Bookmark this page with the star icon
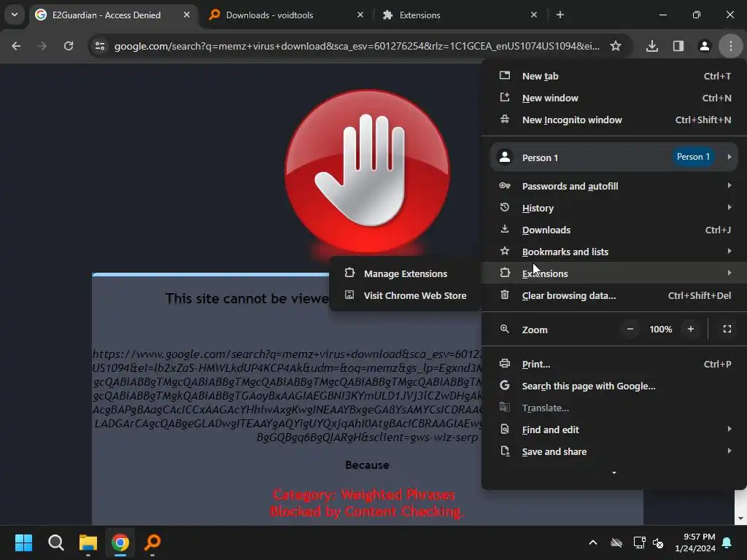This screenshot has height=560, width=747. coord(616,46)
